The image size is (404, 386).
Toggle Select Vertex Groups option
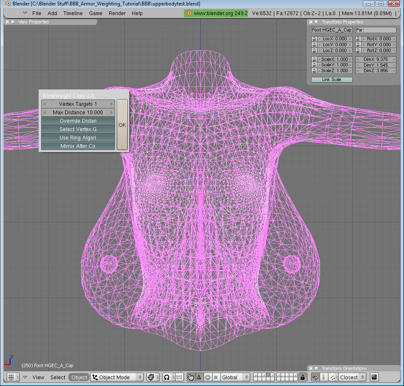(x=78, y=129)
